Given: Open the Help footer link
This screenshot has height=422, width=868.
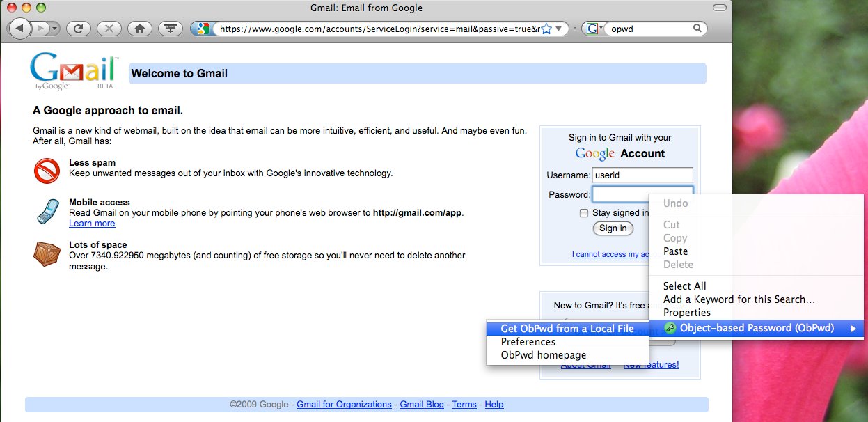Looking at the screenshot, I should [494, 405].
